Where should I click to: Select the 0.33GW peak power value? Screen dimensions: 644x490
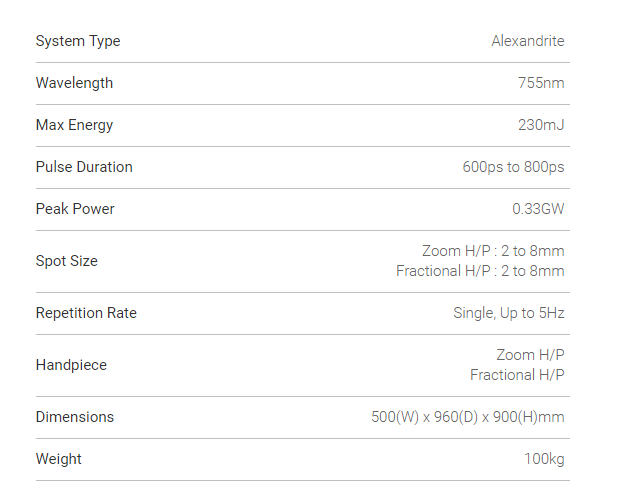(x=538, y=209)
